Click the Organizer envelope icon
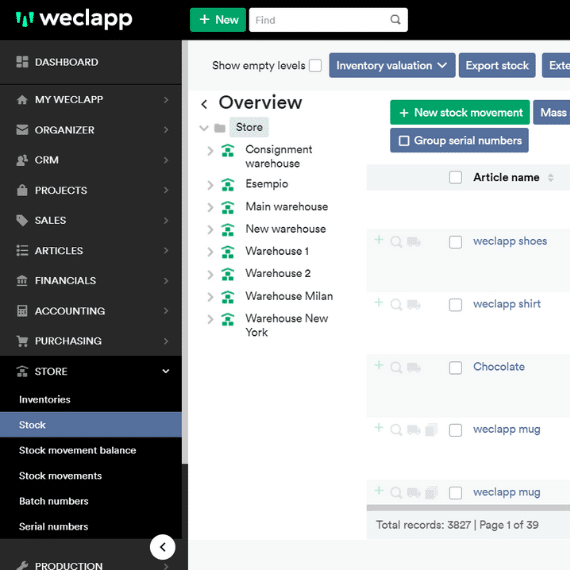This screenshot has width=570, height=570. (x=22, y=129)
